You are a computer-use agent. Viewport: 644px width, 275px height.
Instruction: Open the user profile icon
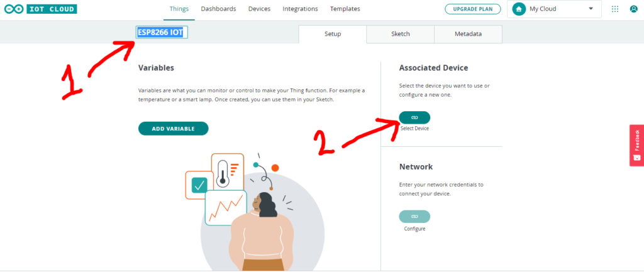(634, 9)
